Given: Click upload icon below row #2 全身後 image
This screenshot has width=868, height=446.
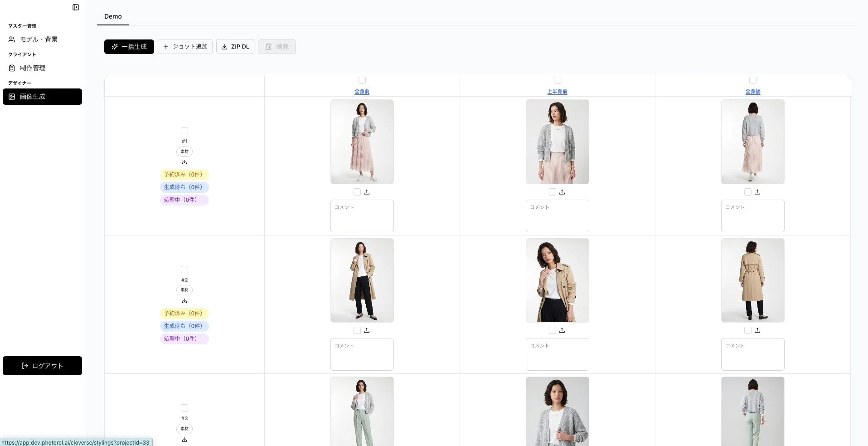Looking at the screenshot, I should coord(757,330).
